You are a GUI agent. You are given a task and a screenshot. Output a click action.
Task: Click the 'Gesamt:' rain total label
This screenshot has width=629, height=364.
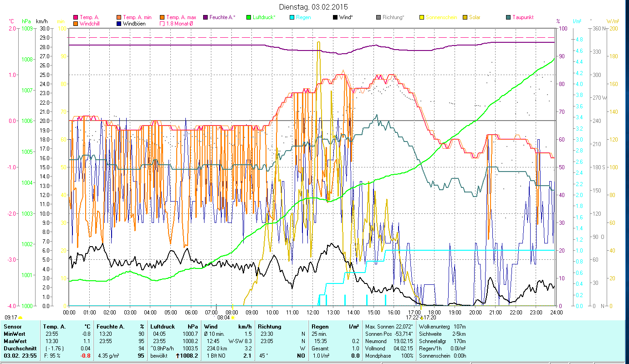321,349
